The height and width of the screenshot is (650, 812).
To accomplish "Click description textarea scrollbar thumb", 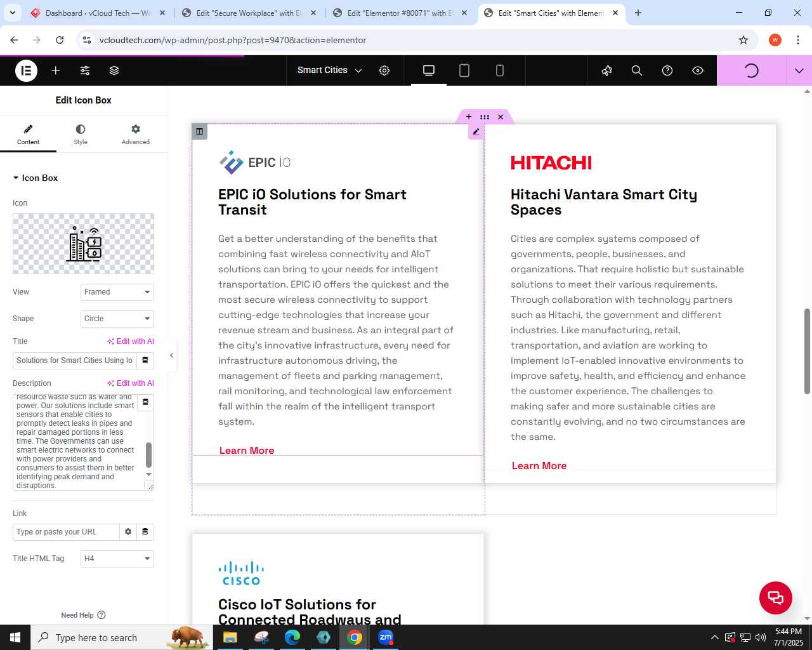I will tap(149, 454).
